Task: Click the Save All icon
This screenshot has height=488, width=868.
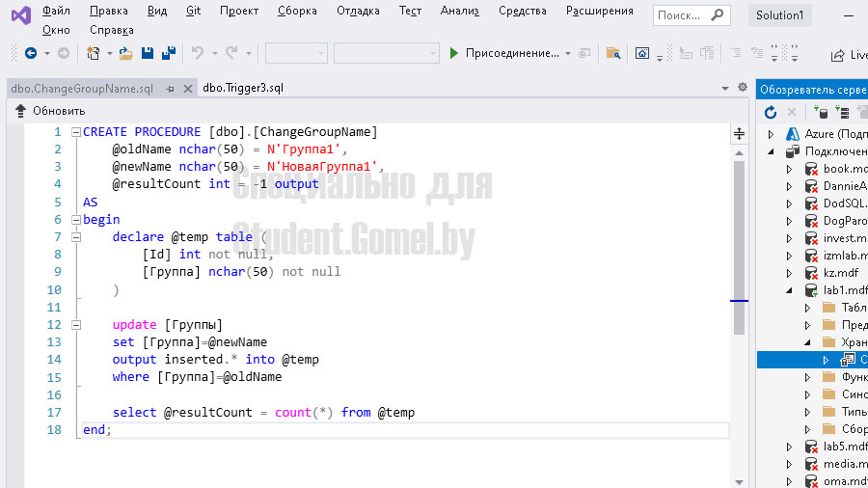Action: [x=168, y=53]
